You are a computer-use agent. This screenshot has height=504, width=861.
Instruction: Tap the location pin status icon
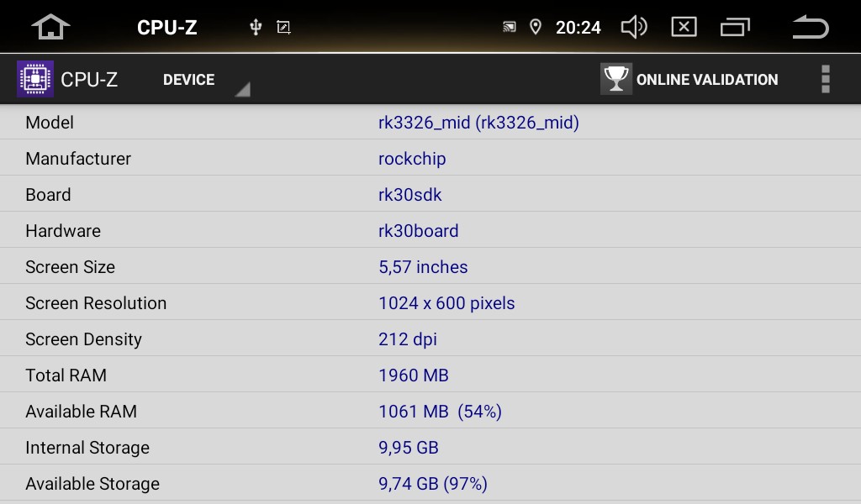pos(536,27)
